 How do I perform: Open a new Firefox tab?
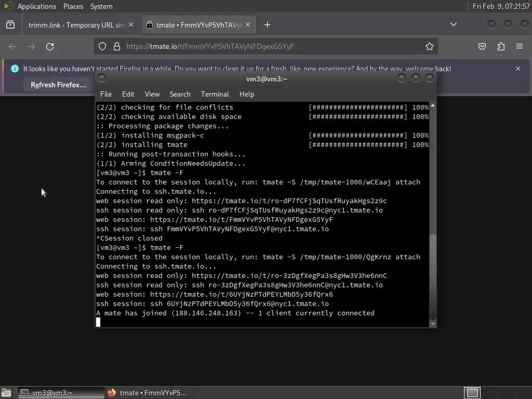pyautogui.click(x=268, y=25)
